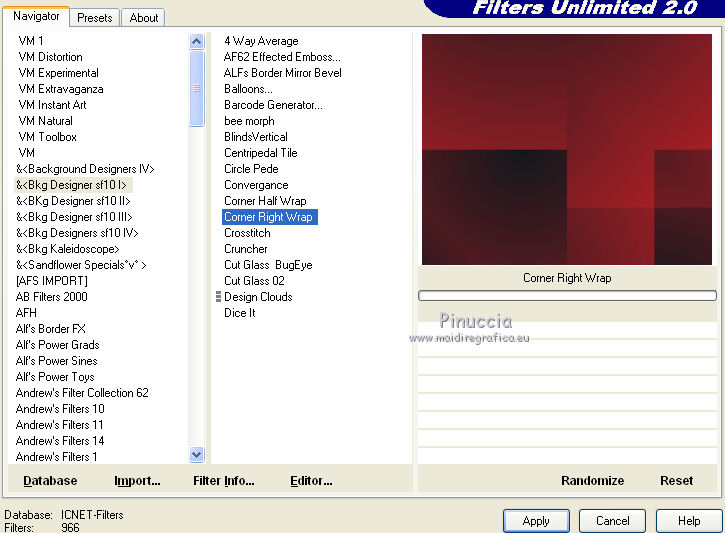Choose the Convergance filter
This screenshot has width=725, height=533.
click(256, 185)
